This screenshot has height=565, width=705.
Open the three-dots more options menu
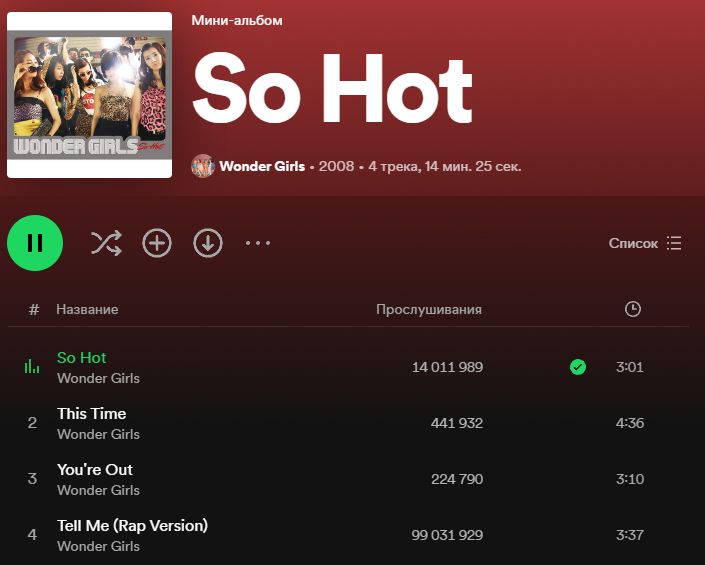click(x=258, y=243)
